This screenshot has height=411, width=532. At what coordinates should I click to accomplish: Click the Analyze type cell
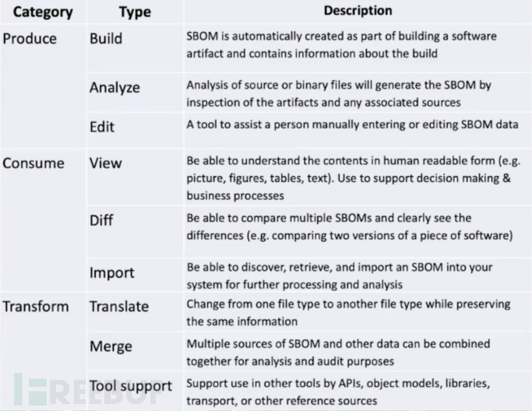click(115, 87)
